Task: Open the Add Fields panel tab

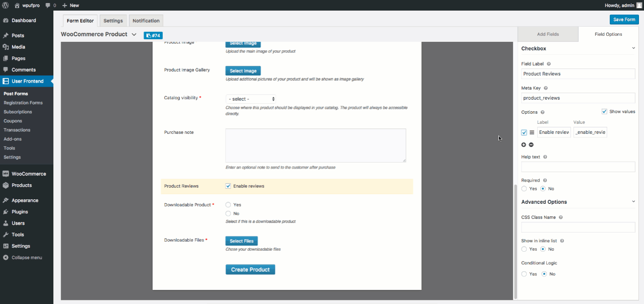Action: click(548, 34)
